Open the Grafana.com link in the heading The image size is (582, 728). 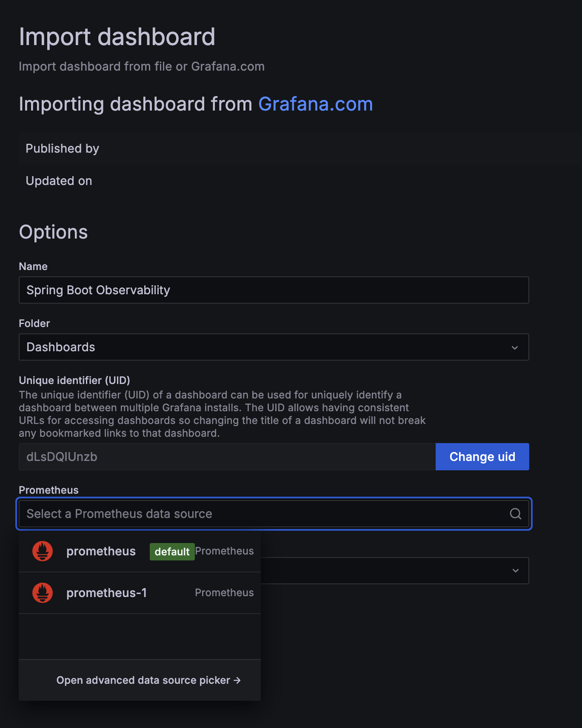[316, 104]
